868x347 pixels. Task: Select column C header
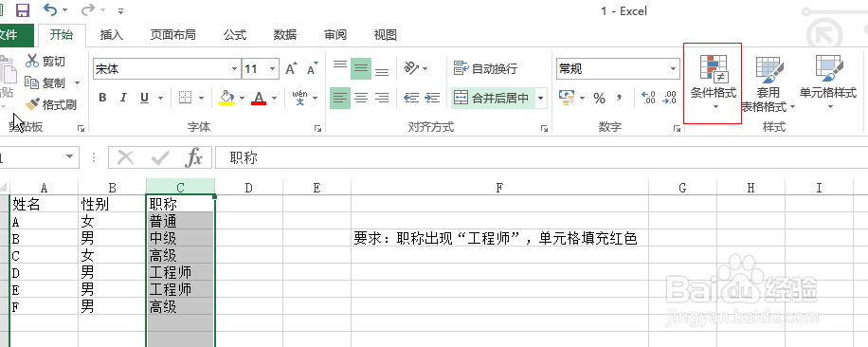tap(180, 188)
